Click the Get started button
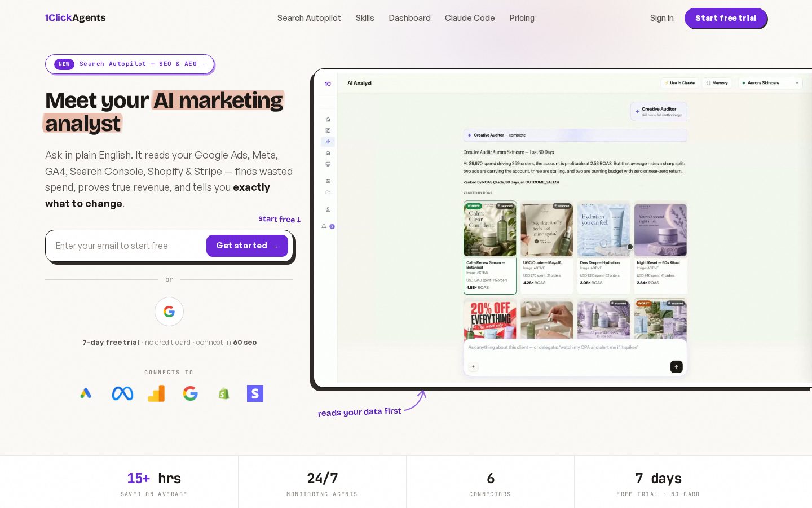 [247, 246]
